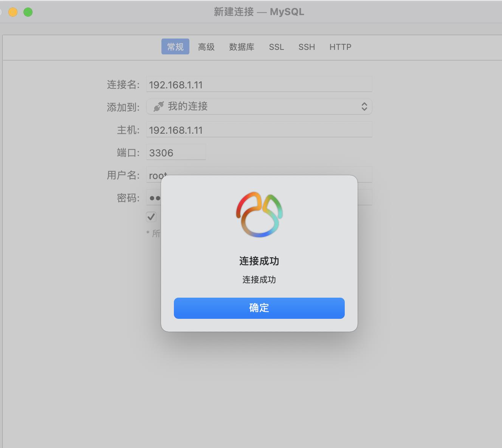Image resolution: width=502 pixels, height=448 pixels.
Task: Click the 连接成功 message text below title
Action: tap(259, 280)
